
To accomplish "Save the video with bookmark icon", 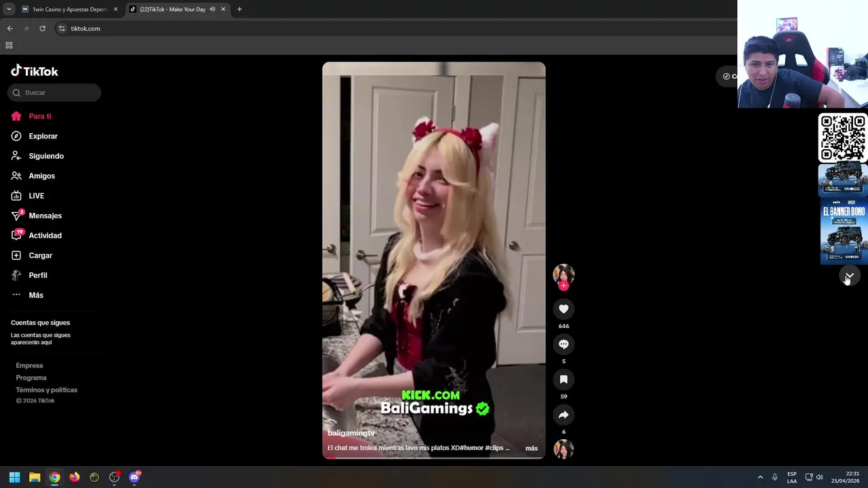I will coord(564,380).
